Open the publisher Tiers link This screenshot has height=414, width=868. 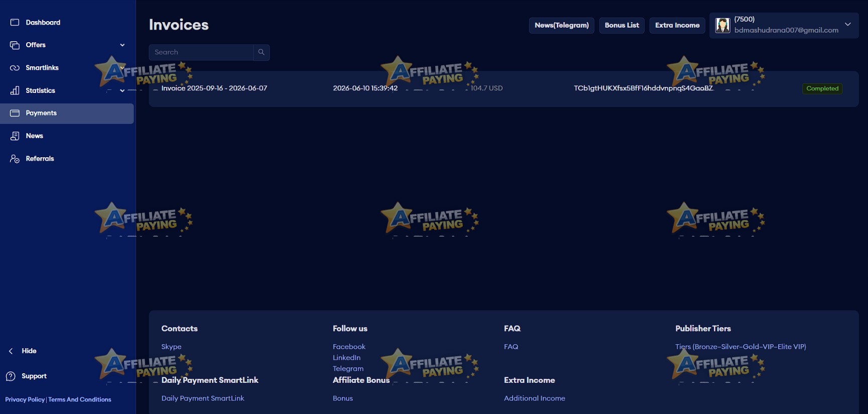coord(740,347)
